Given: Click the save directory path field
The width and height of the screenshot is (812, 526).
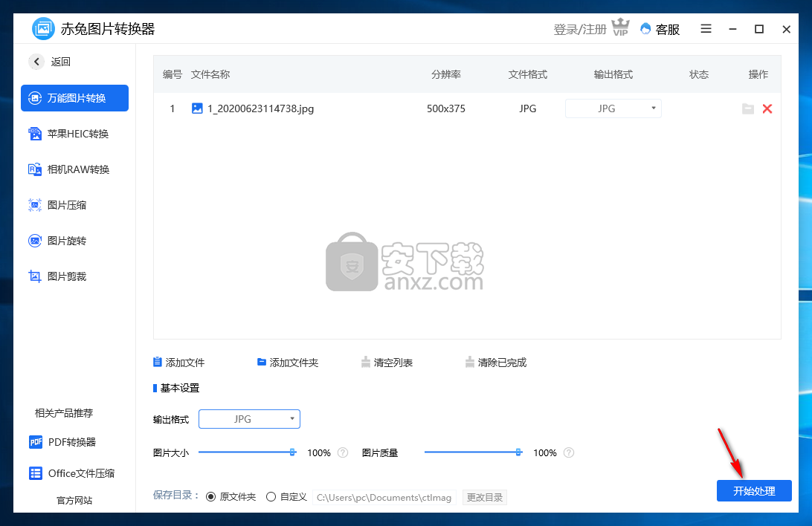Looking at the screenshot, I should (384, 497).
